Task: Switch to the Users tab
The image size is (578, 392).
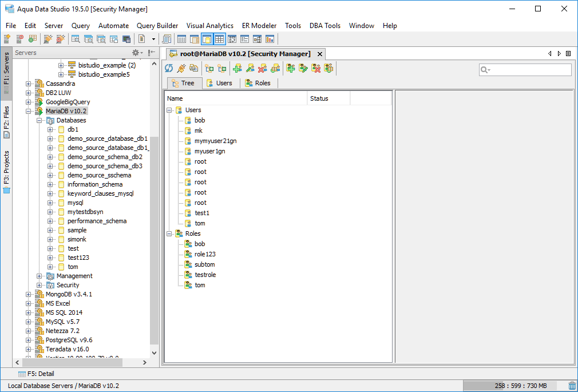Action: 220,83
